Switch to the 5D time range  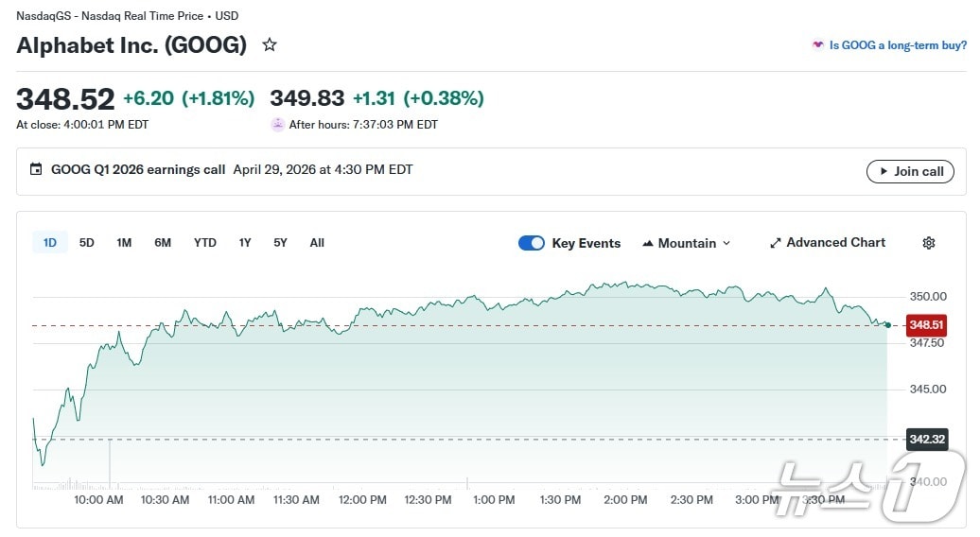click(87, 243)
